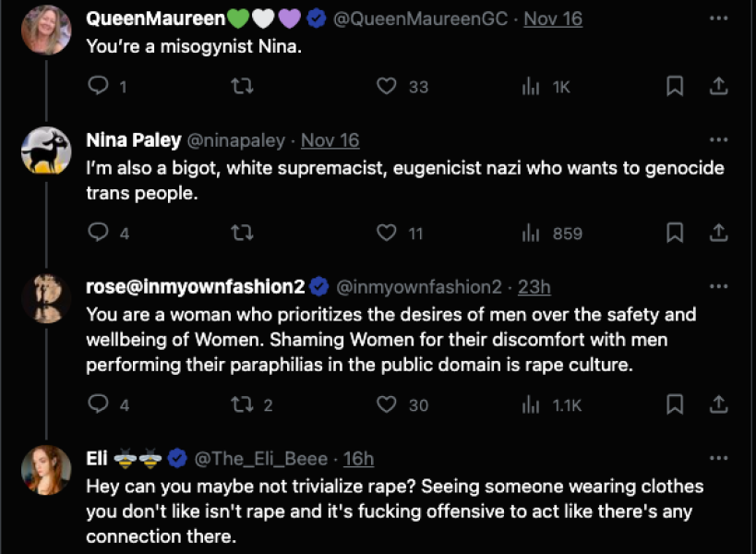Open the 16h timestamp on Eli's tweet
This screenshot has width=756, height=554.
click(358, 459)
